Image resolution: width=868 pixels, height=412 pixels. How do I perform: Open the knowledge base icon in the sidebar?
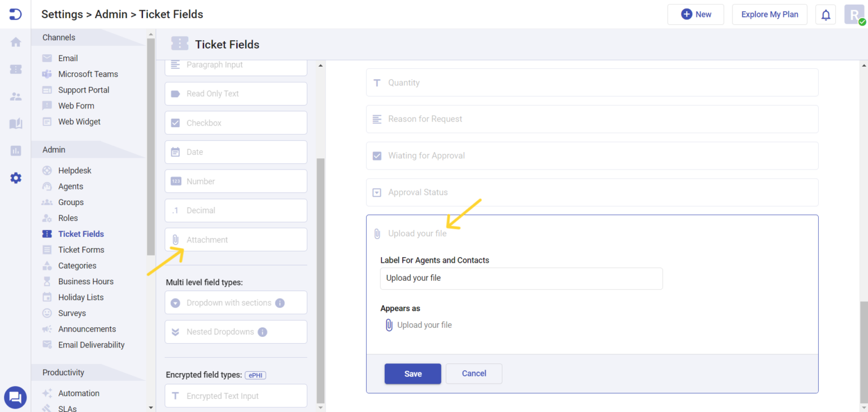(15, 123)
